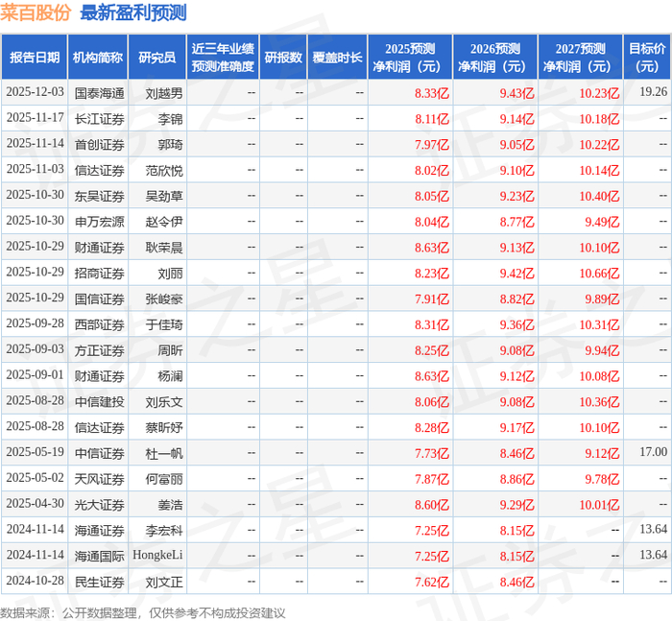The width and height of the screenshot is (672, 621).
Task: Click the 2027预测净利润 column header
Action: [x=581, y=57]
